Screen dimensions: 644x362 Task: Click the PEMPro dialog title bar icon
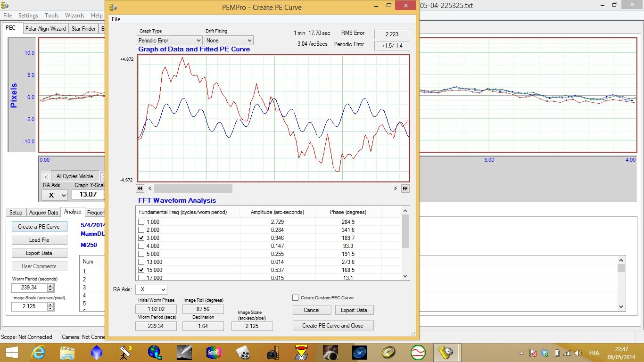coord(113,8)
